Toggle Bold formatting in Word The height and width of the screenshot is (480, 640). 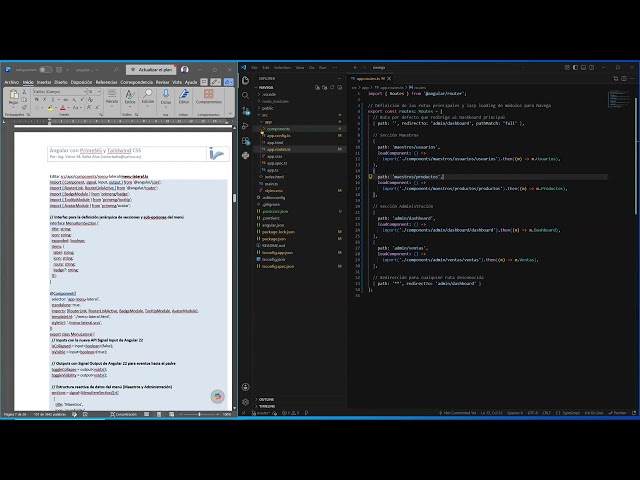37,100
